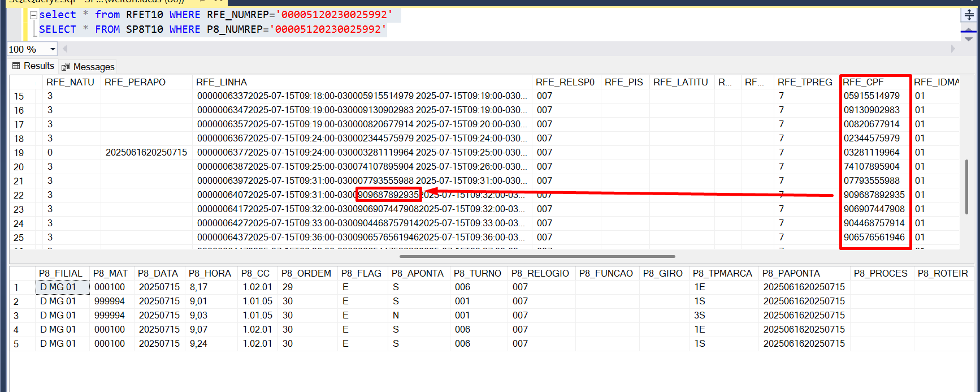Click CPF cell 09130902983
980x392 pixels.
pyautogui.click(x=875, y=110)
